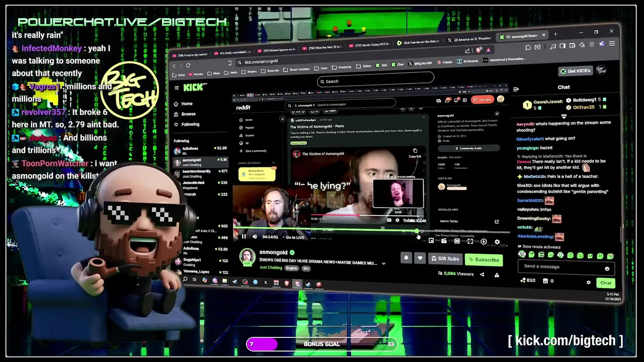Image resolution: width=644 pixels, height=362 pixels.
Task: Click the green Chat send button
Action: [x=606, y=283]
